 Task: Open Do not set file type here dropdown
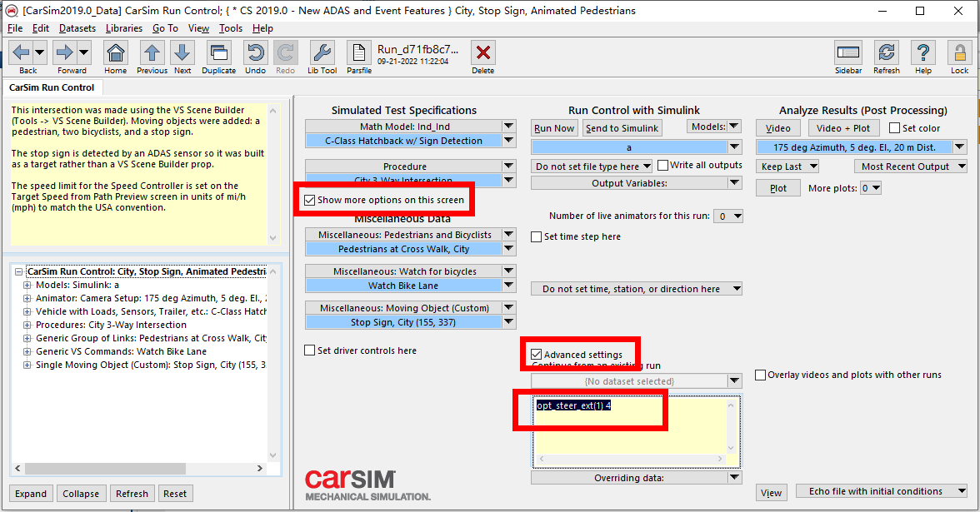(x=592, y=167)
